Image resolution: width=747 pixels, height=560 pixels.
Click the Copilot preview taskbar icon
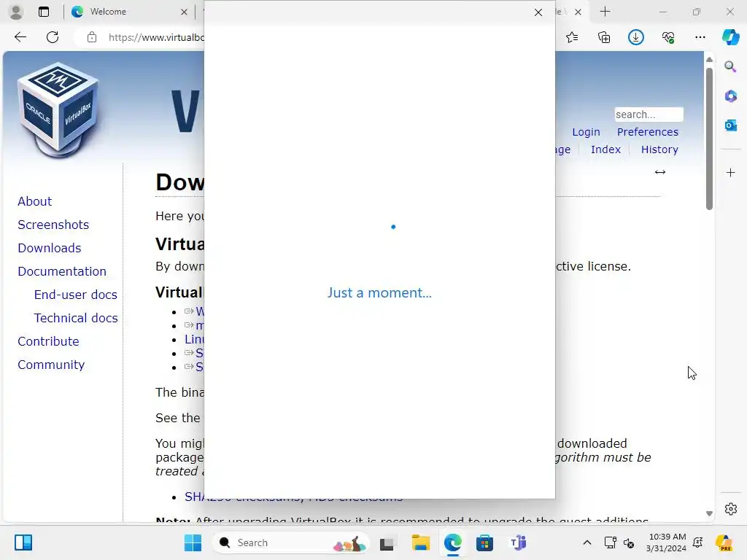click(724, 542)
